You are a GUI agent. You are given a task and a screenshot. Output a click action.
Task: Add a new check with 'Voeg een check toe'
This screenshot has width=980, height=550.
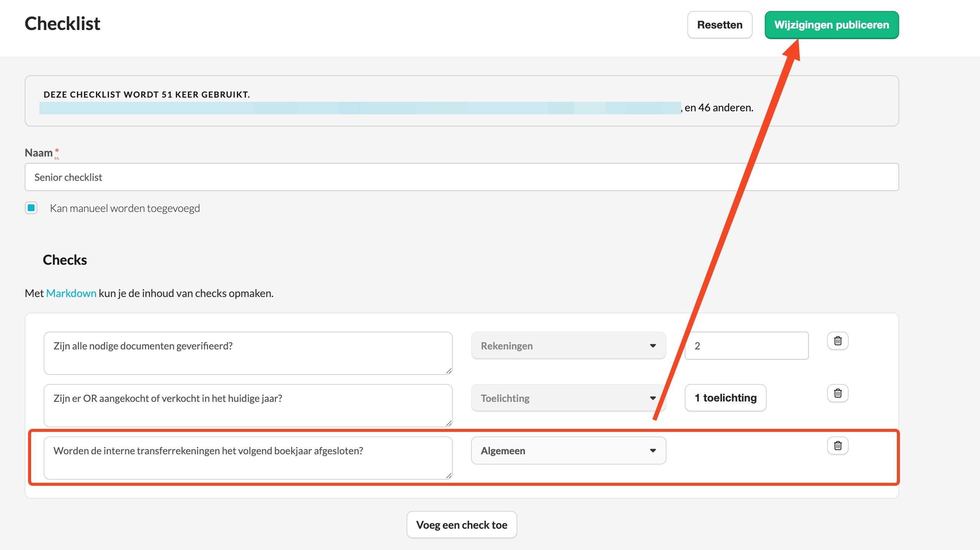(x=462, y=525)
